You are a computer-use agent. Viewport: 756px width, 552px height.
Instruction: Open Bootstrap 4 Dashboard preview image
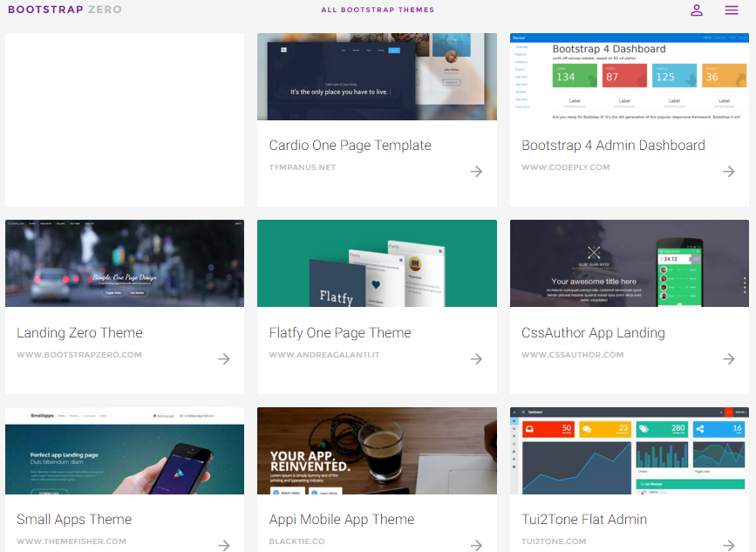[x=630, y=77]
